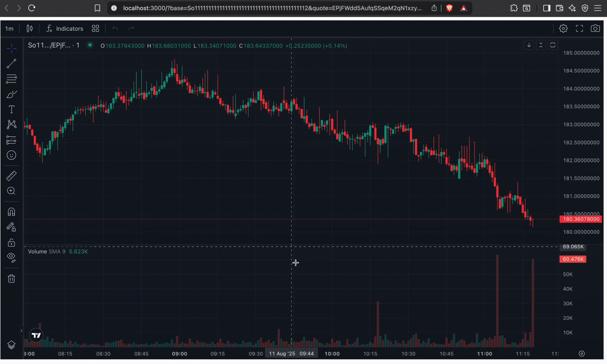
Task: Click the undo arrow
Action: click(x=115, y=28)
